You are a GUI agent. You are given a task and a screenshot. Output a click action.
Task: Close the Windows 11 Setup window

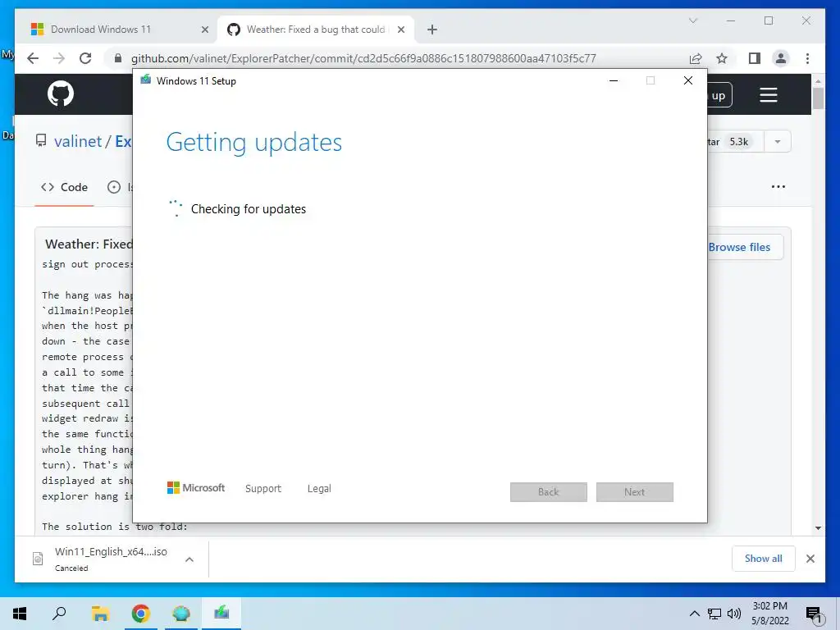click(688, 80)
